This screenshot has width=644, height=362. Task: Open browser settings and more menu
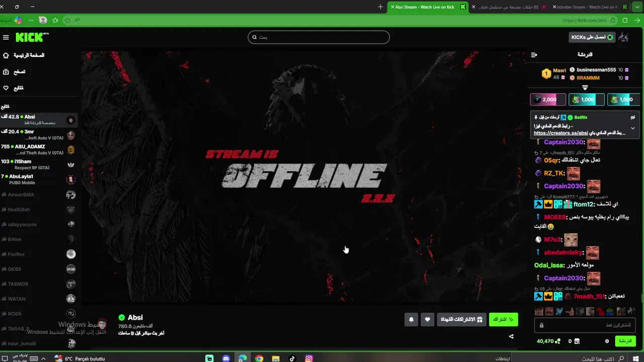(x=31, y=21)
